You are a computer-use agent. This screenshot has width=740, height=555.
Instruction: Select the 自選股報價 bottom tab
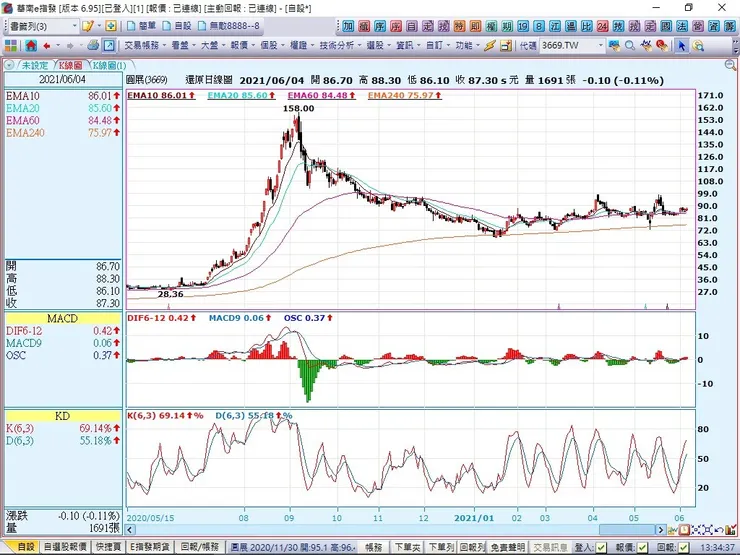click(x=65, y=547)
